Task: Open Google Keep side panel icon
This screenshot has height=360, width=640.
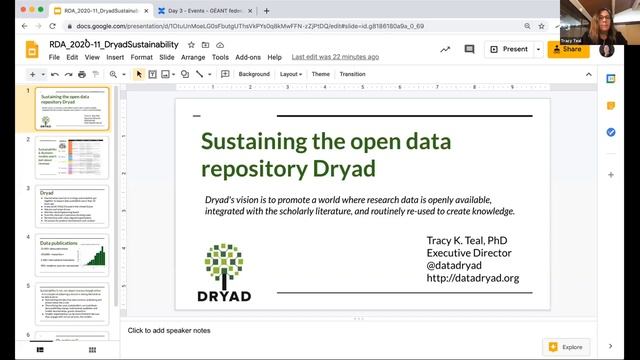Action: tap(611, 106)
